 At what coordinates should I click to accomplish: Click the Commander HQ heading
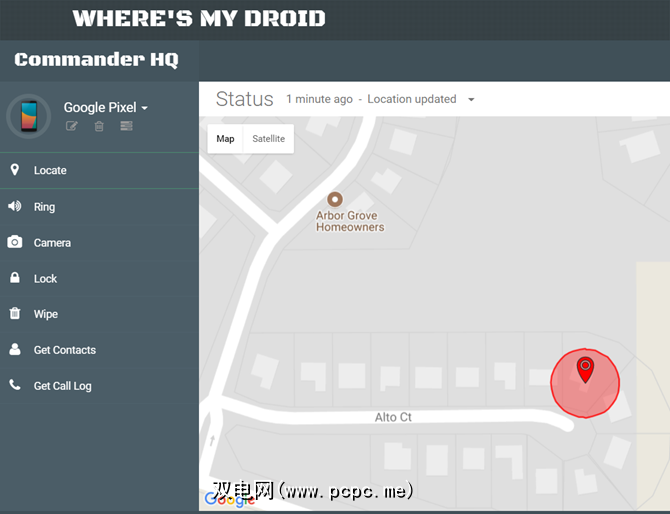point(97,59)
